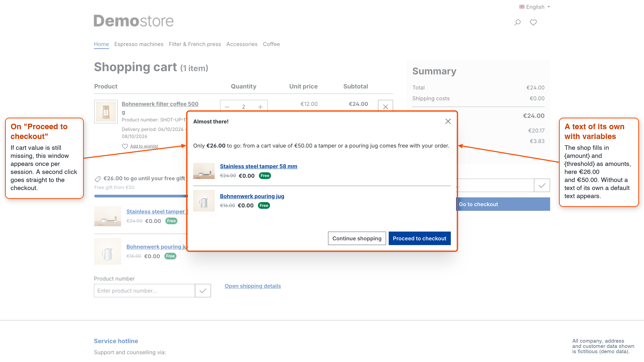Click the heart next to Add to wishlist
The image size is (644, 362).
pyautogui.click(x=125, y=146)
